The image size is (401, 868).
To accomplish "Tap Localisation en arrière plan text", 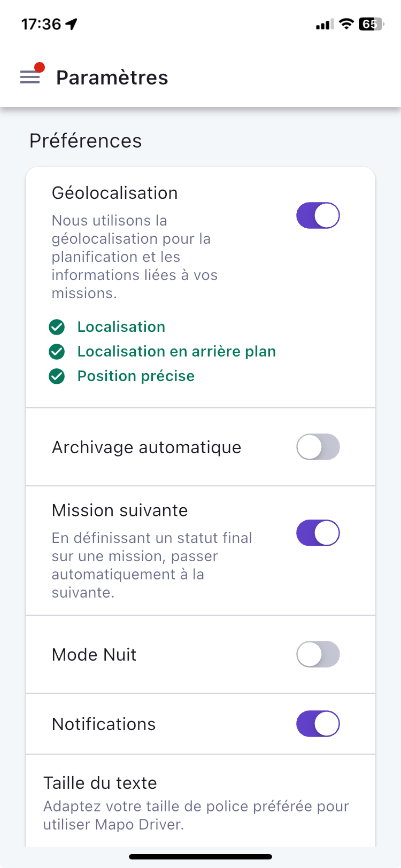I will click(176, 352).
